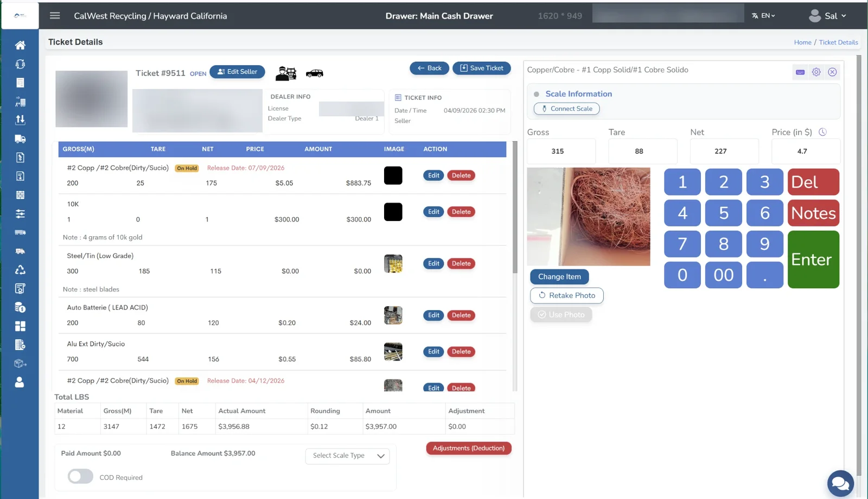Click the Gross input field
Image resolution: width=868 pixels, height=499 pixels.
tap(561, 151)
